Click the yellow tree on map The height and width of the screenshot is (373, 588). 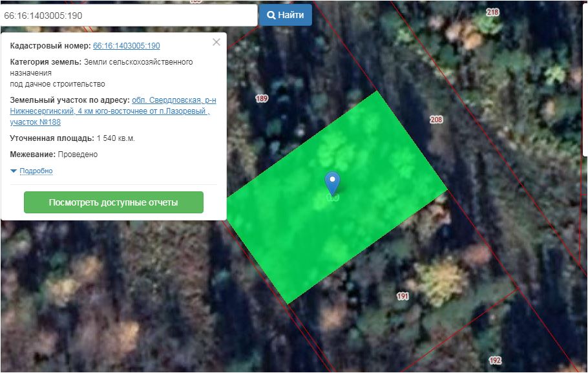[x=441, y=281]
